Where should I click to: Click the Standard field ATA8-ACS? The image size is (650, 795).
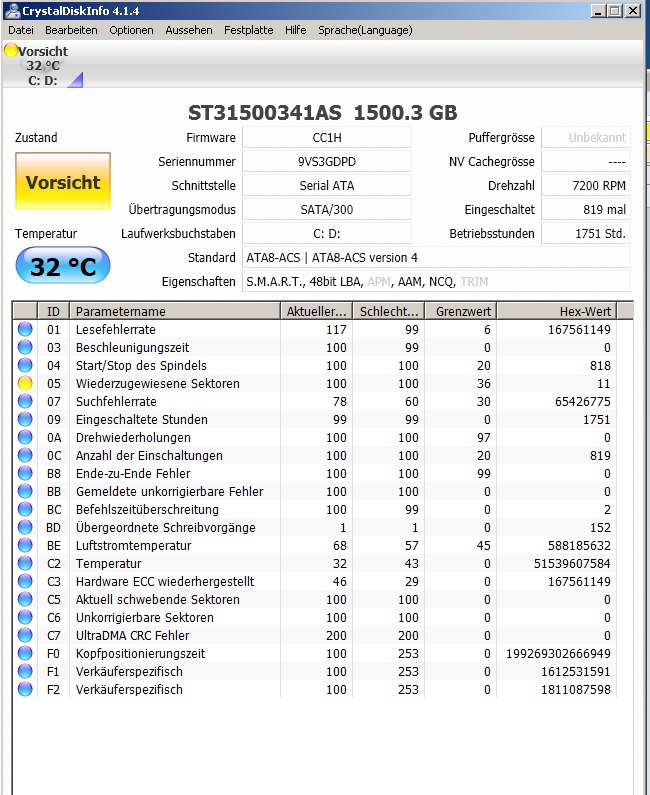pos(437,258)
